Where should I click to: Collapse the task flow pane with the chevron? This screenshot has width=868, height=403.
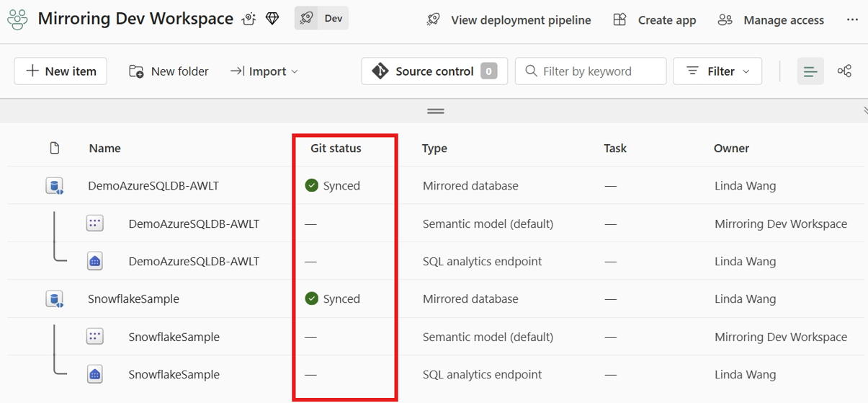864,111
